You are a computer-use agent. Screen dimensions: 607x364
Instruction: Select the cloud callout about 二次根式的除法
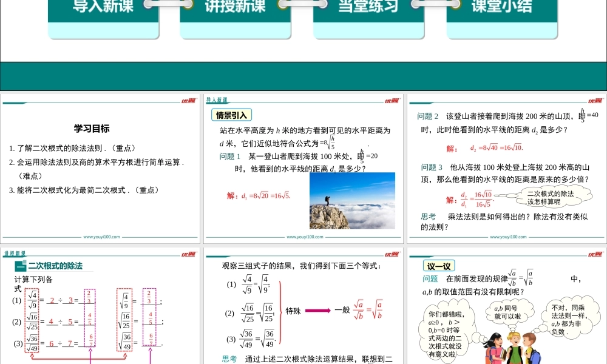[x=549, y=197]
